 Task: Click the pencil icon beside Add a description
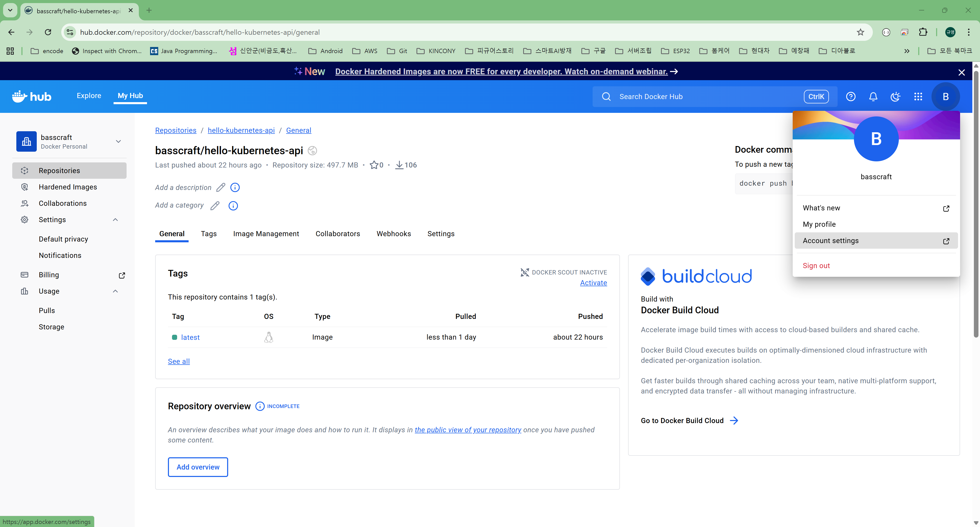coord(221,188)
